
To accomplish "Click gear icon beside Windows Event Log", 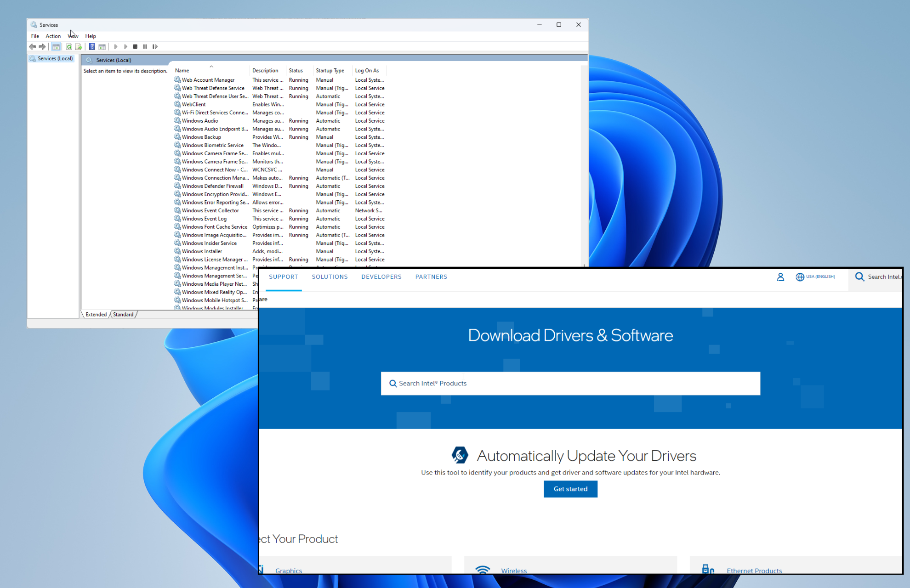I will tap(177, 219).
